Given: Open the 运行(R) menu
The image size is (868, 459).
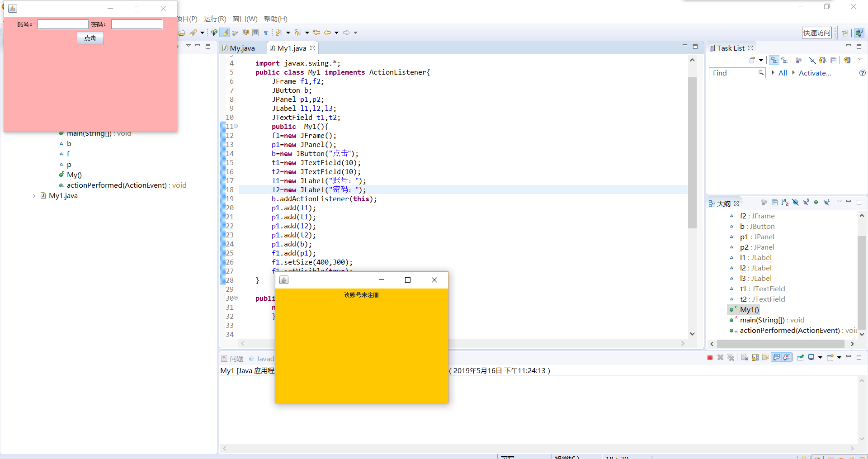Looking at the screenshot, I should [x=215, y=19].
